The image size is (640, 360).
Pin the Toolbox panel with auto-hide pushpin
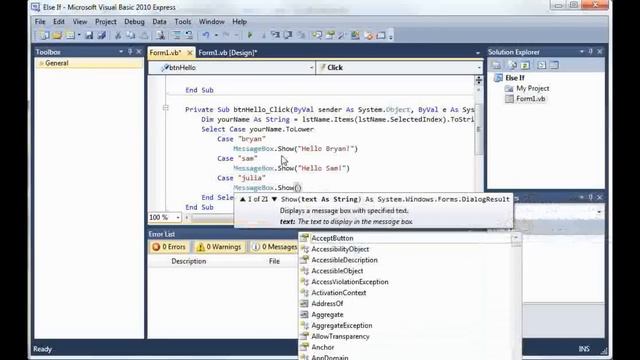[130, 52]
